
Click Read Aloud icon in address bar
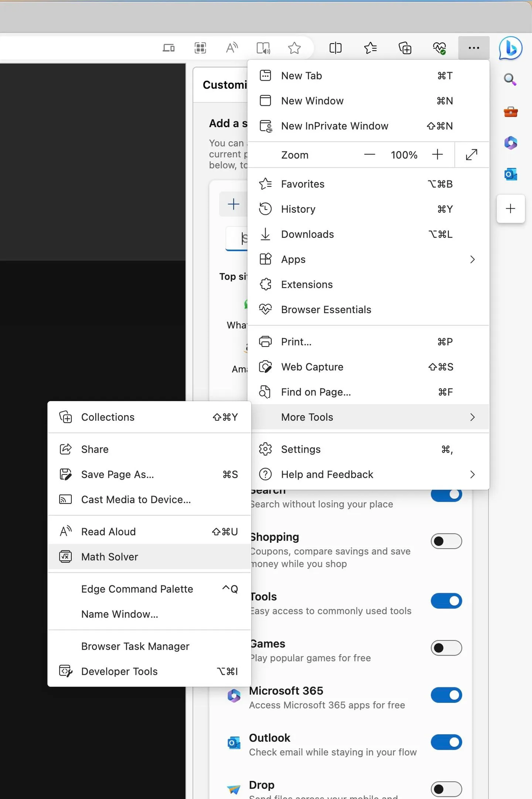232,48
